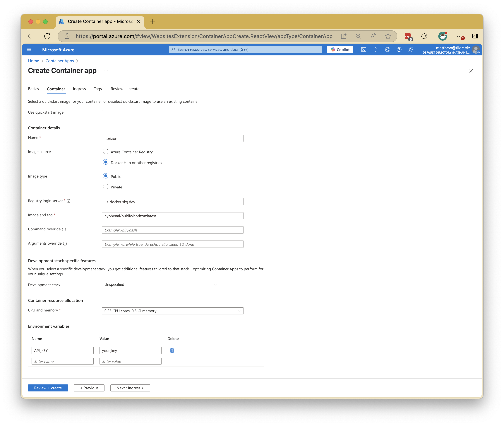Toggle the browser sidebar icon
The width and height of the screenshot is (504, 426).
tap(475, 36)
